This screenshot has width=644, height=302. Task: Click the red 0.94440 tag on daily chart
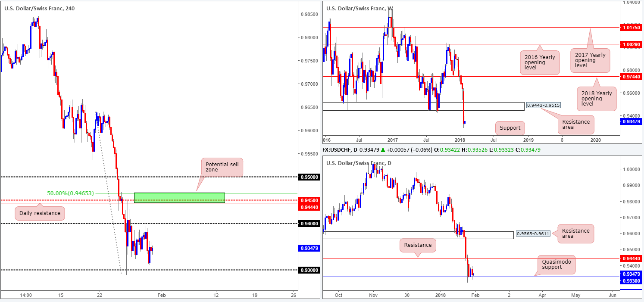click(631, 258)
